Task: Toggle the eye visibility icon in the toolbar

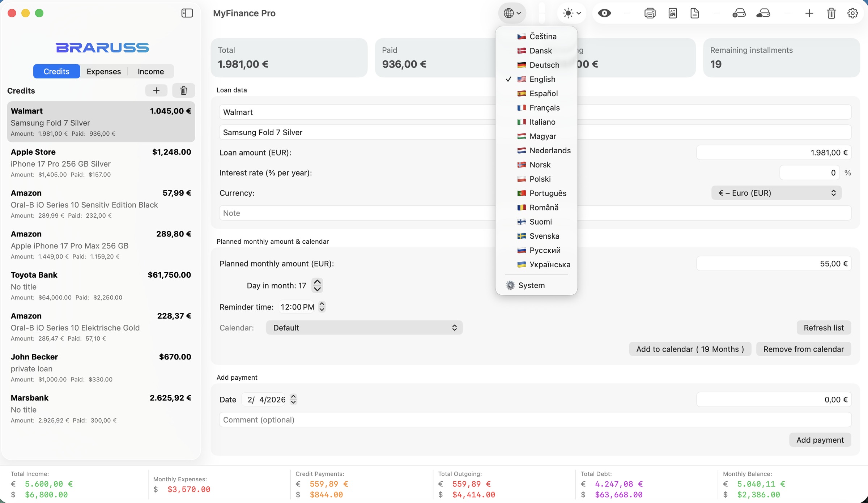Action: [604, 13]
